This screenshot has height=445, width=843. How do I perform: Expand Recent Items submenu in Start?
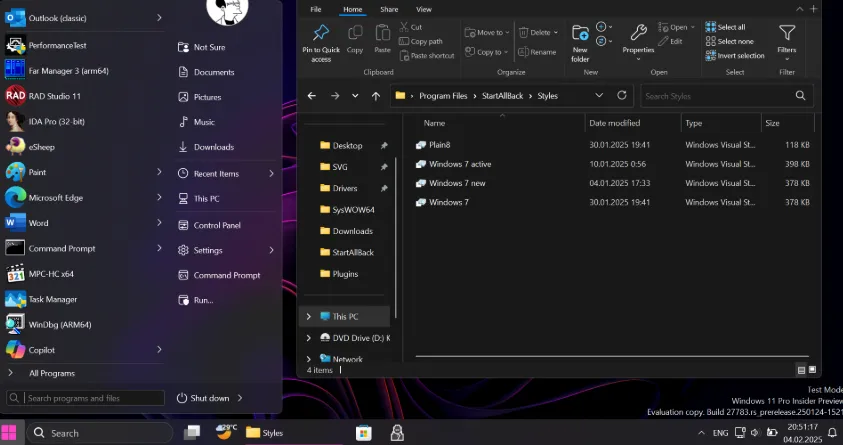tap(272, 174)
